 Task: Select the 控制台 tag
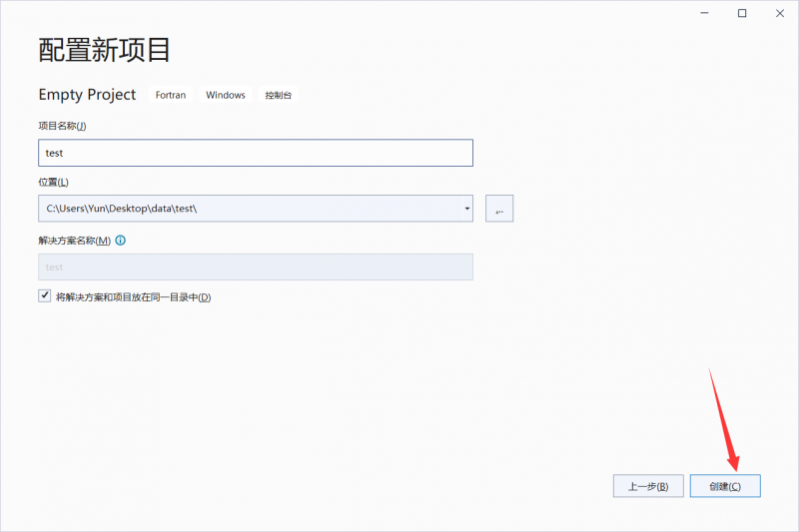(x=280, y=96)
